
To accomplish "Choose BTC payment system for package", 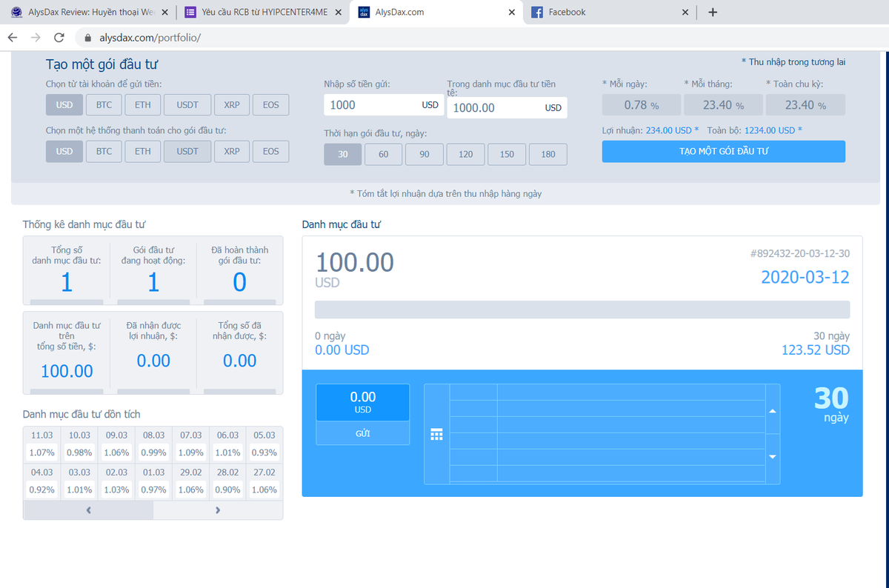I will (x=104, y=151).
